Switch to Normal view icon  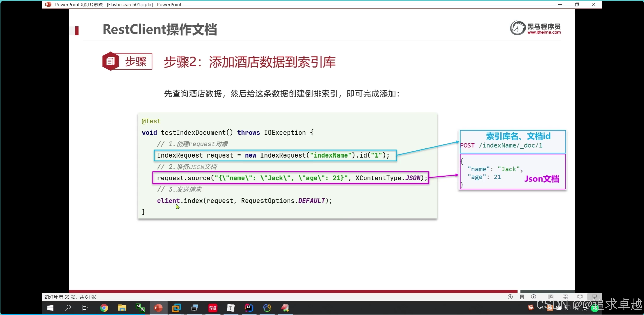tap(551, 297)
